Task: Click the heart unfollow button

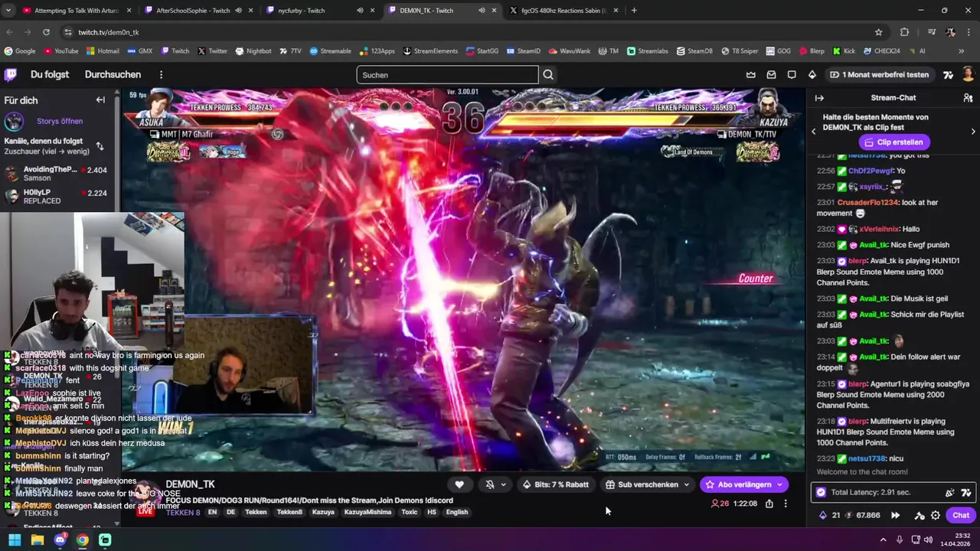Action: click(x=459, y=484)
